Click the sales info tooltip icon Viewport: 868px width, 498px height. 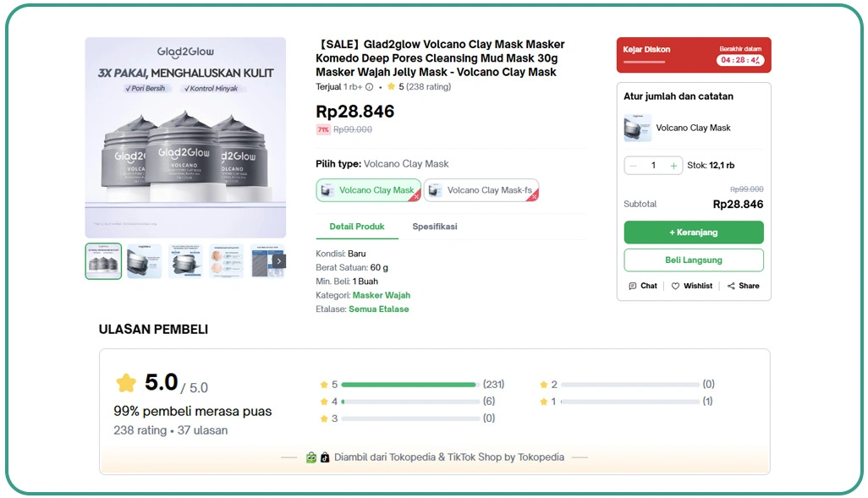370,86
